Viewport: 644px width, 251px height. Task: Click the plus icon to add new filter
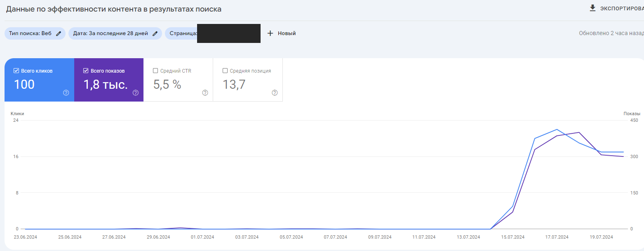(x=270, y=33)
